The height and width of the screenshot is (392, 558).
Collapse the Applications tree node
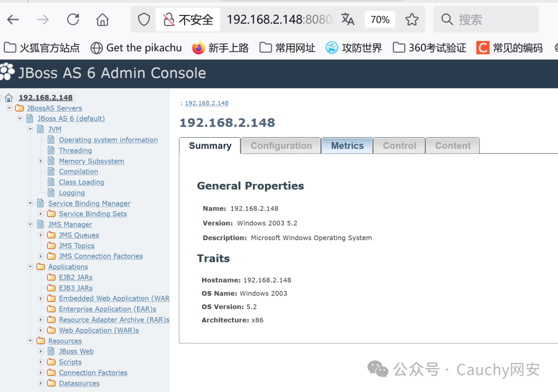click(x=30, y=267)
